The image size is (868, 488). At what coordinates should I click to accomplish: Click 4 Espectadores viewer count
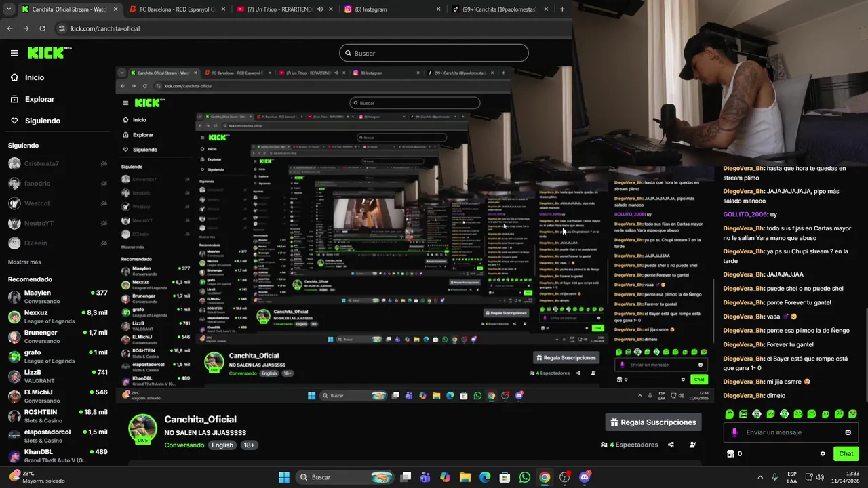tap(629, 445)
